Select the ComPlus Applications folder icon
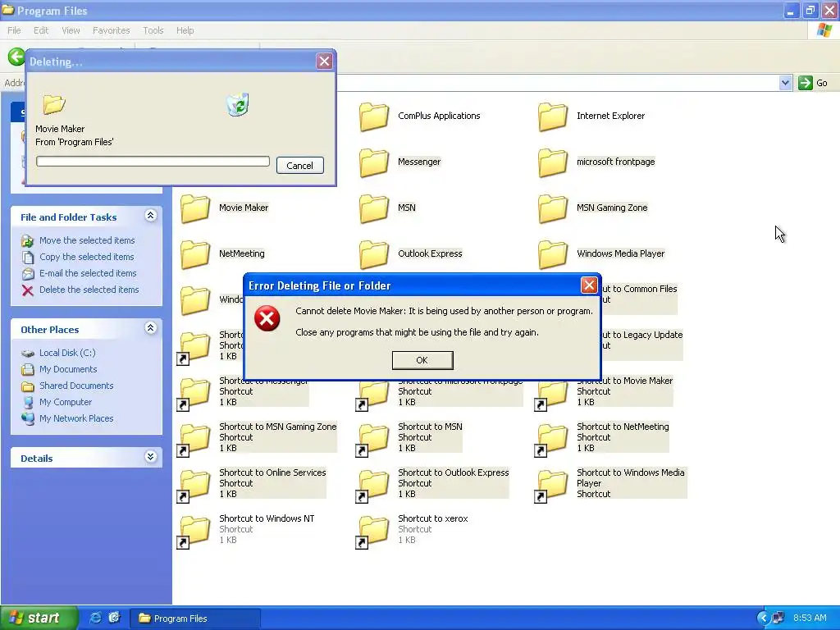The width and height of the screenshot is (840, 630). point(374,116)
